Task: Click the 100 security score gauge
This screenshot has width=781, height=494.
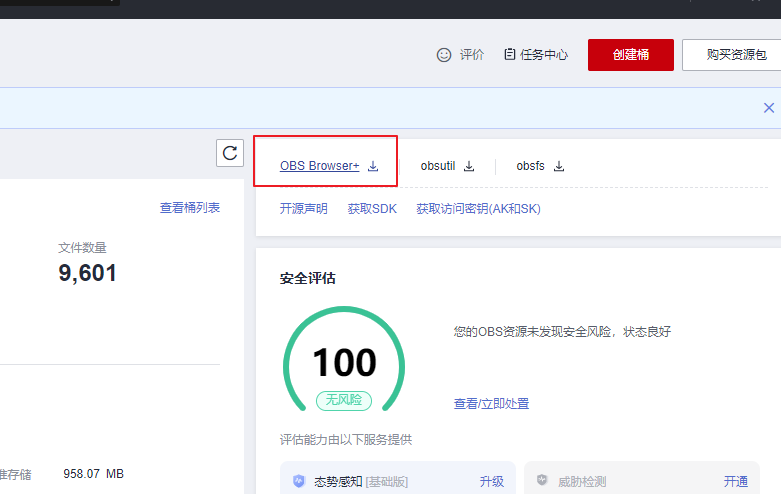Action: (x=344, y=360)
